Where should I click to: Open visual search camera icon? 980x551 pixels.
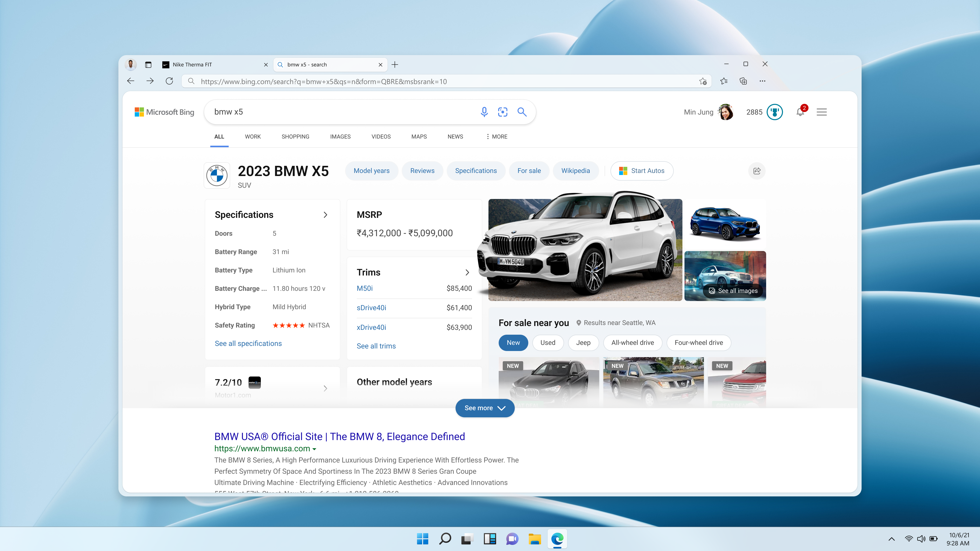(x=503, y=112)
